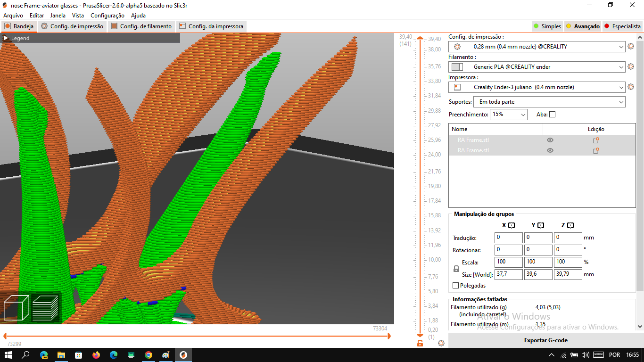Open the Configuração menu
644x362 pixels.
tap(107, 16)
